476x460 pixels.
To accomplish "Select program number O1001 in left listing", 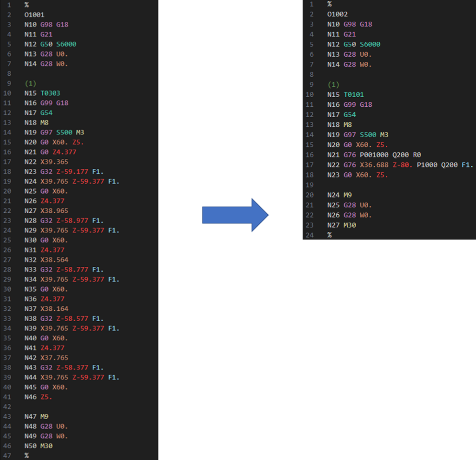I will tap(34, 15).
